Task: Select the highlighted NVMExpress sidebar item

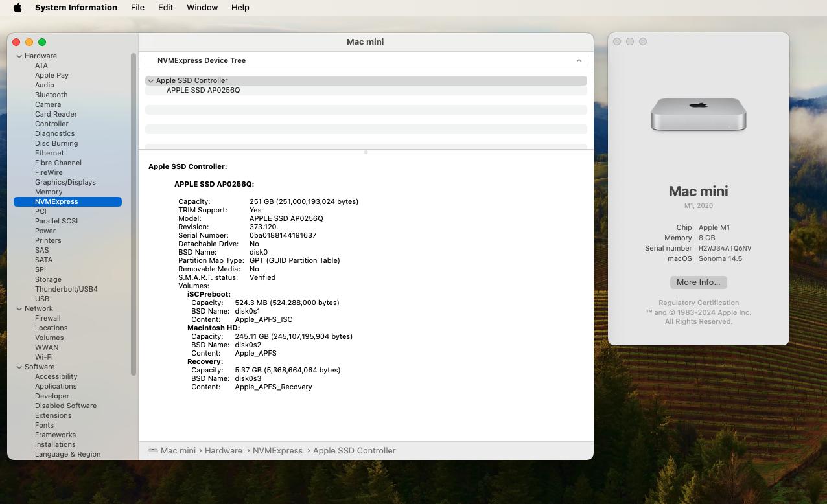Action: (67, 201)
